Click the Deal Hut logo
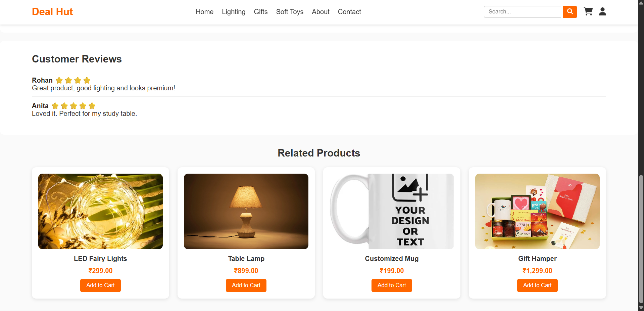Viewport: 644px width, 311px height. [52, 12]
